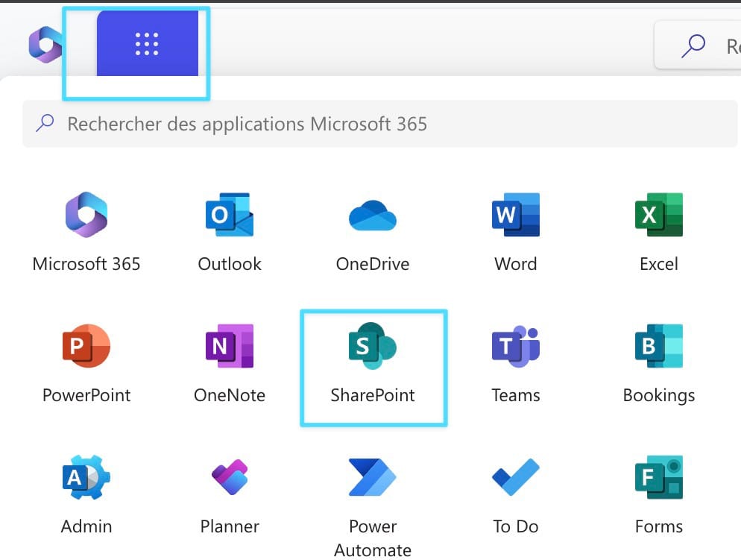Open the Admin center
The width and height of the screenshot is (741, 560).
(86, 494)
